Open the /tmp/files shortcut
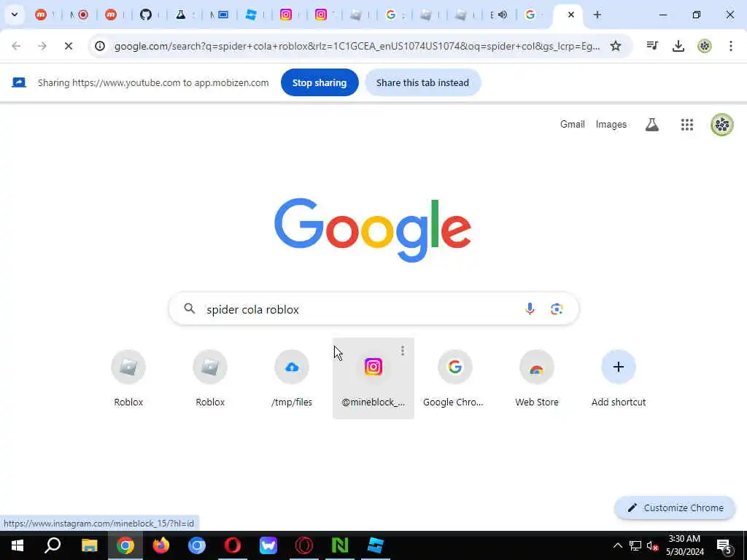Screen dimensions: 747x560 pyautogui.click(x=292, y=378)
